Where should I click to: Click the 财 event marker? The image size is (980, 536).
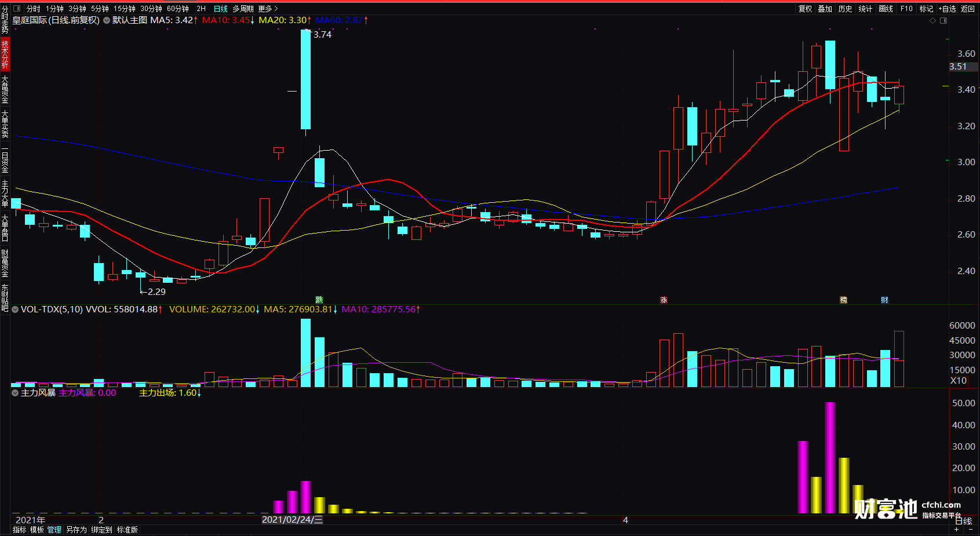[x=884, y=300]
